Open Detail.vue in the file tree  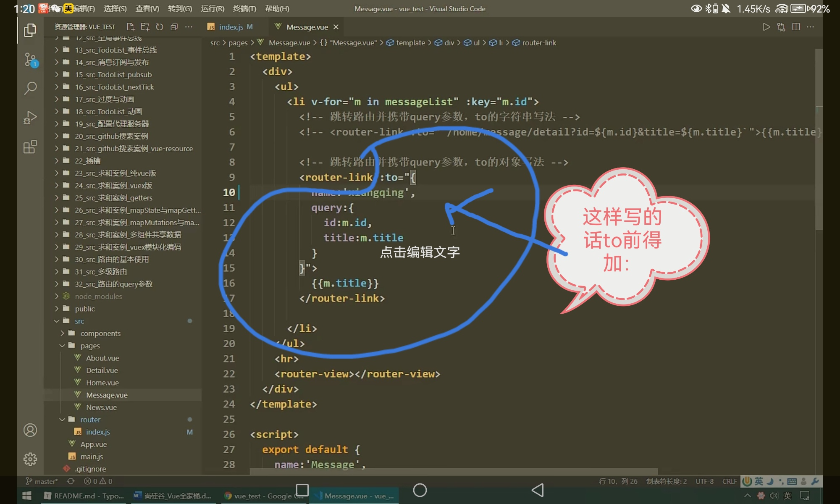coord(102,370)
